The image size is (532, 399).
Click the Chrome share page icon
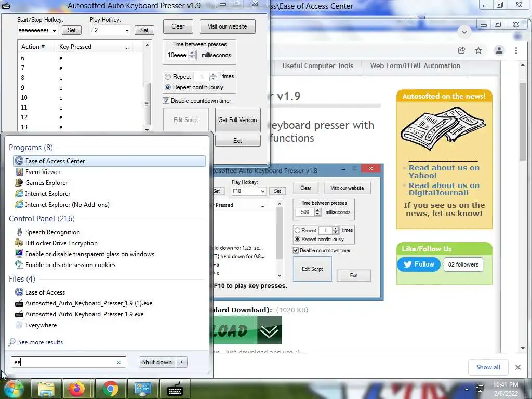point(461,50)
